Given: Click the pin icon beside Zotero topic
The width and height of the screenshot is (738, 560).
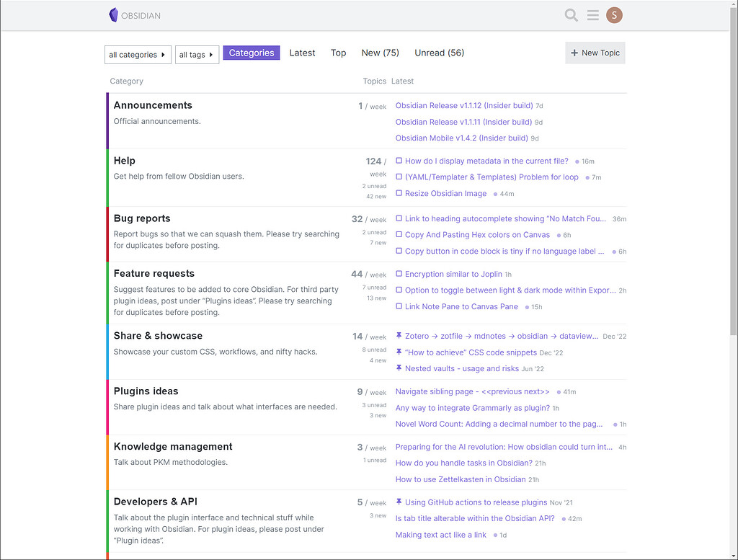Looking at the screenshot, I should point(399,336).
